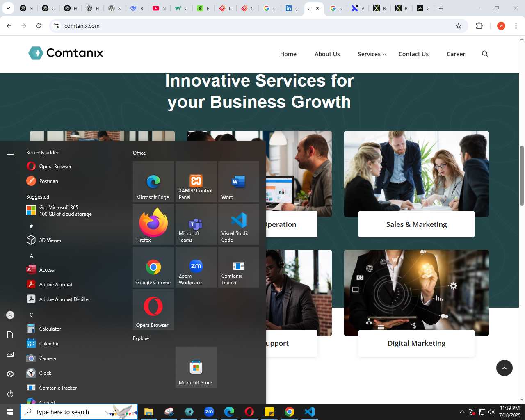Open About Us page
This screenshot has height=420, width=525.
point(327,54)
